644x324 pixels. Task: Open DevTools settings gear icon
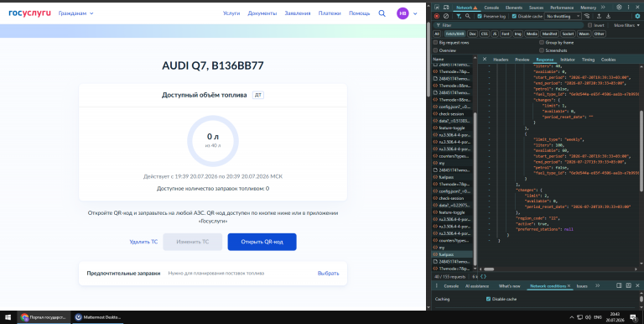(619, 8)
